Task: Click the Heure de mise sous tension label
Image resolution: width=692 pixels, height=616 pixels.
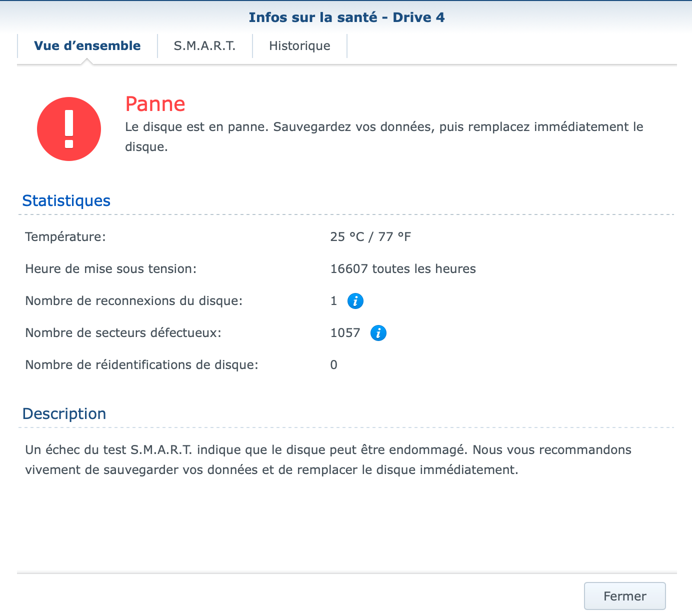Action: tap(111, 269)
